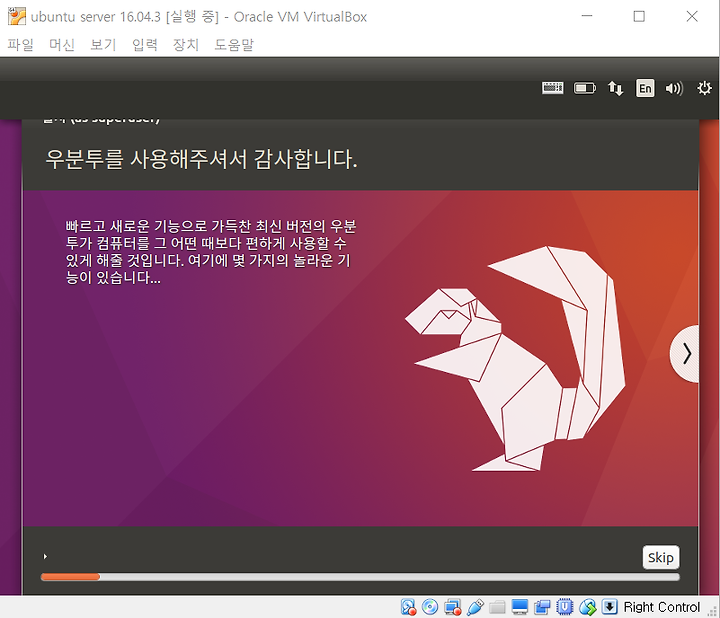Viewport: 720px width, 618px height.
Task: Click the Skip button
Action: [661, 557]
